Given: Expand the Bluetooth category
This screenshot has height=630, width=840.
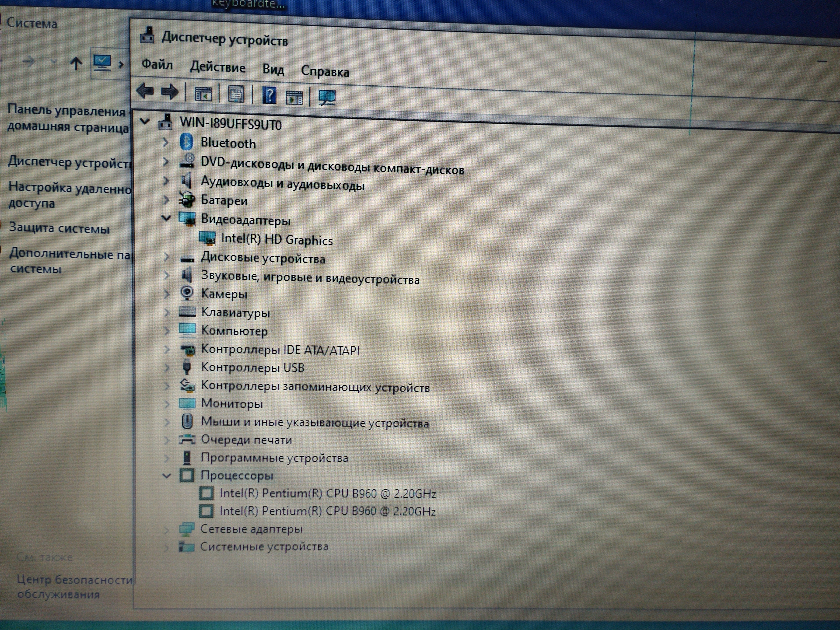Looking at the screenshot, I should pos(165,142).
